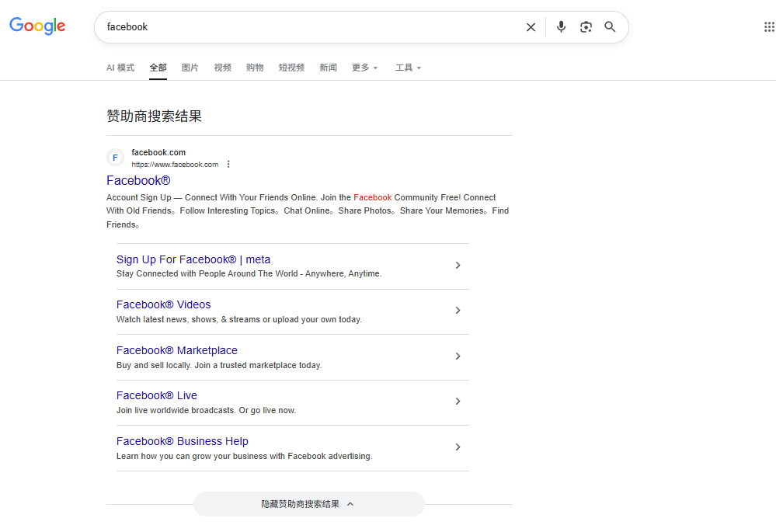Image resolution: width=776 pixels, height=532 pixels.
Task: Open the Facebook® main ad title link
Action: (138, 181)
